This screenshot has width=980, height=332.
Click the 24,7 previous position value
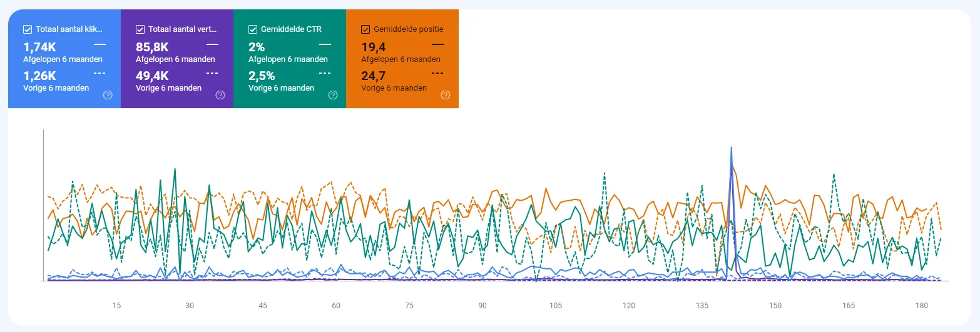[x=374, y=76]
